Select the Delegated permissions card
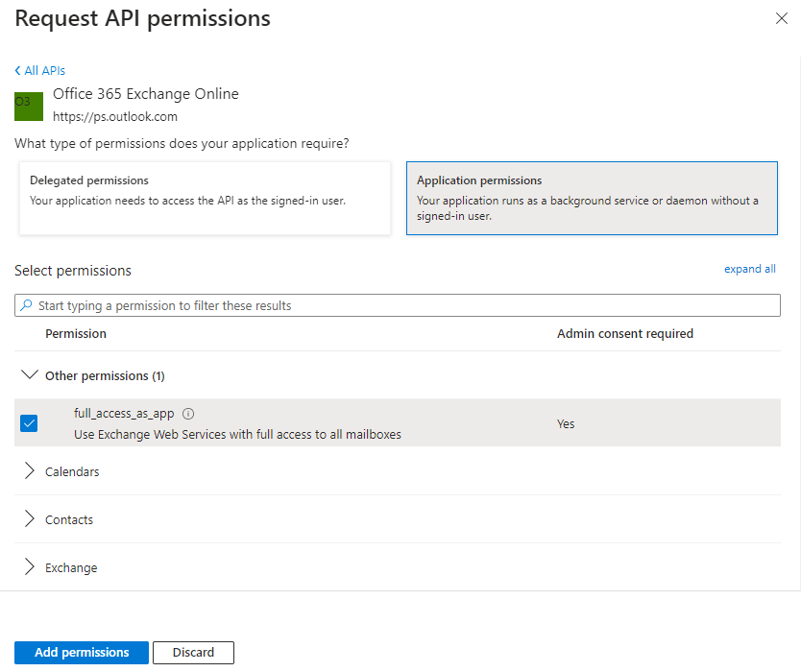The width and height of the screenshot is (801, 672). [x=205, y=198]
